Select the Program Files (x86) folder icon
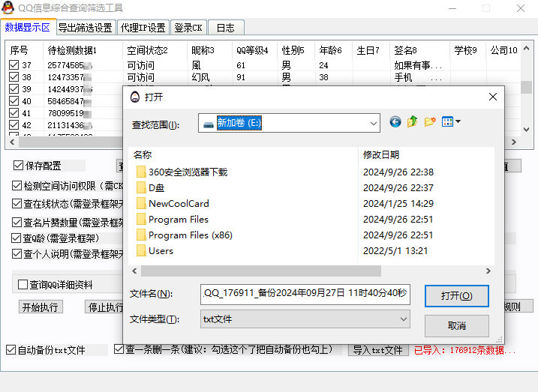The height and width of the screenshot is (392, 538). click(x=141, y=235)
